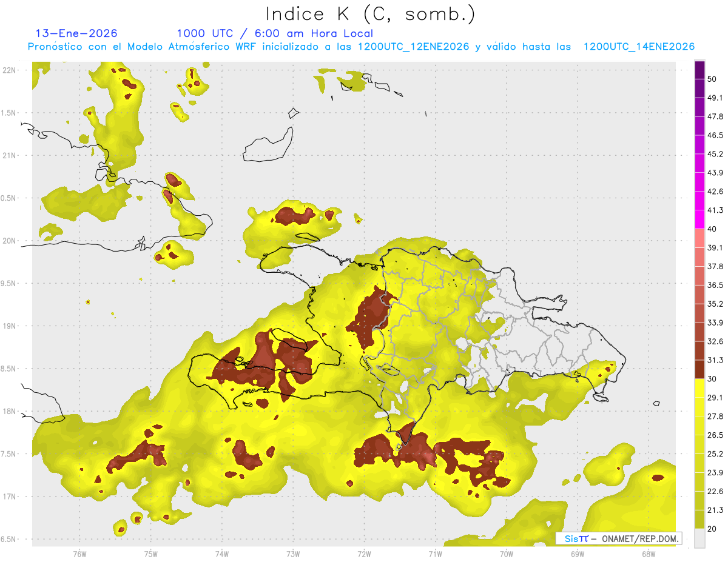Click the '70W' longitude label

tap(507, 554)
